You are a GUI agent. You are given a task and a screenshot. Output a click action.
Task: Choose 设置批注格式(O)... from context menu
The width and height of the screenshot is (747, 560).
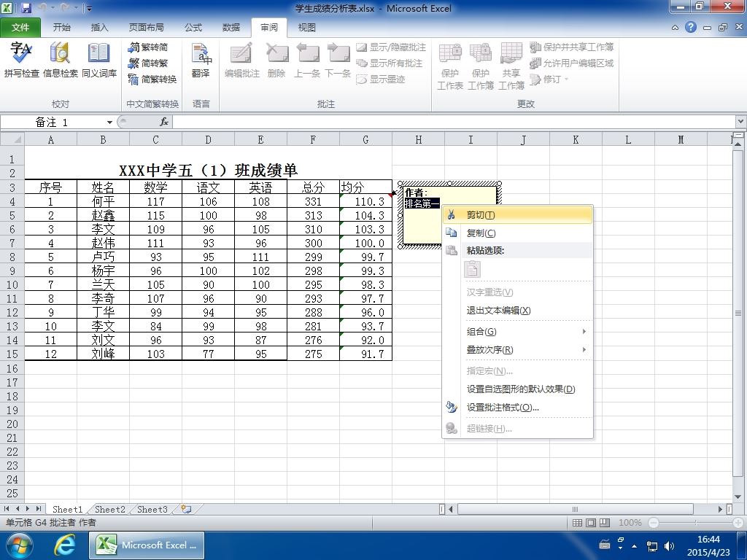(x=518, y=407)
